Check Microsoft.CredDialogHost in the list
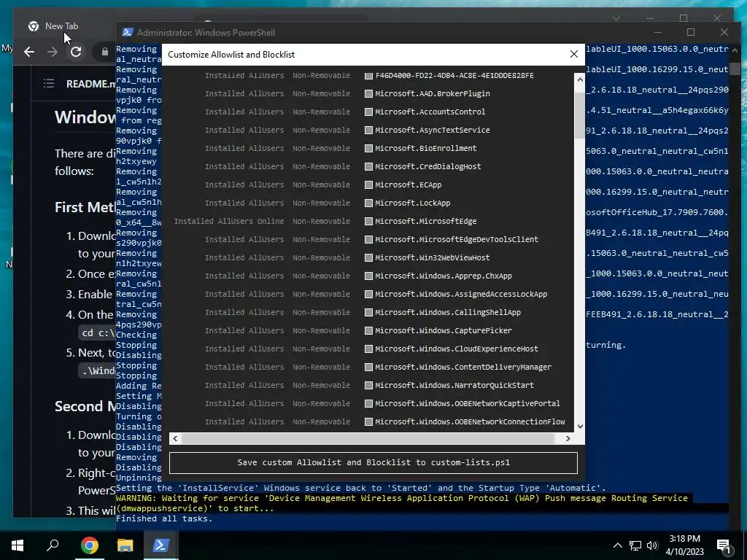The height and width of the screenshot is (560, 747). 368,167
